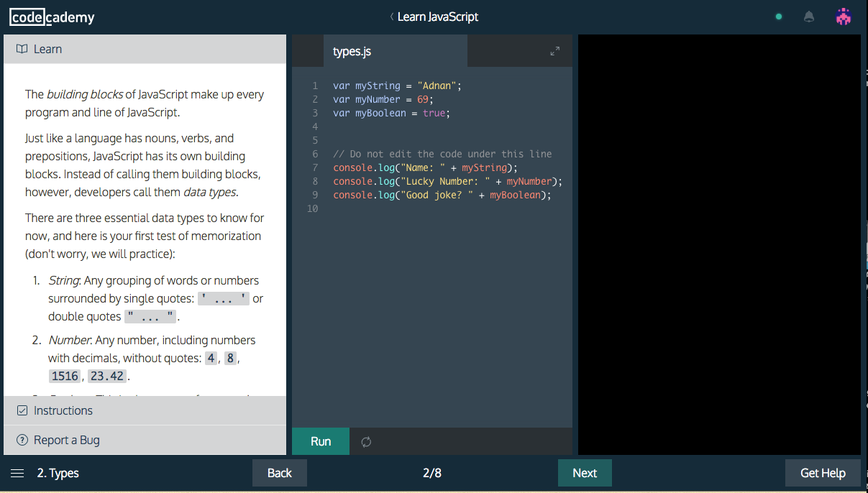Click the 2/8 progress indicator

click(432, 473)
